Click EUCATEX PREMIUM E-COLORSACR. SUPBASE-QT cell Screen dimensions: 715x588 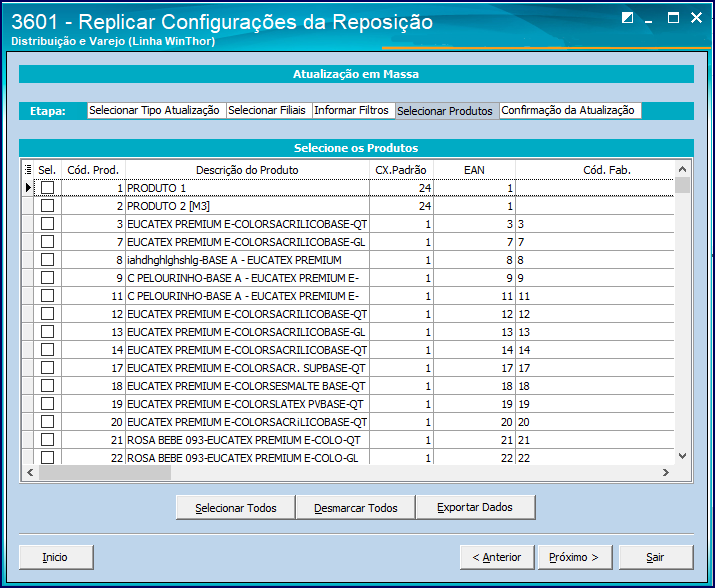(247, 368)
